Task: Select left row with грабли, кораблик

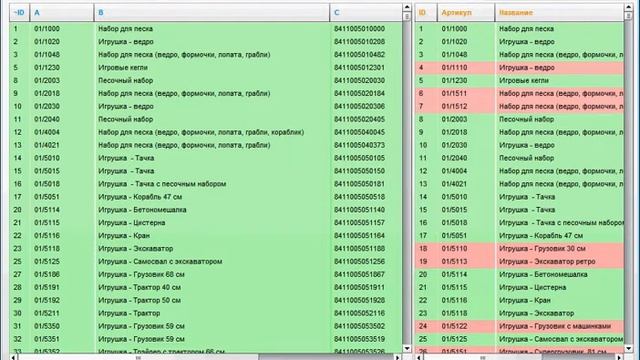Action: point(206,132)
